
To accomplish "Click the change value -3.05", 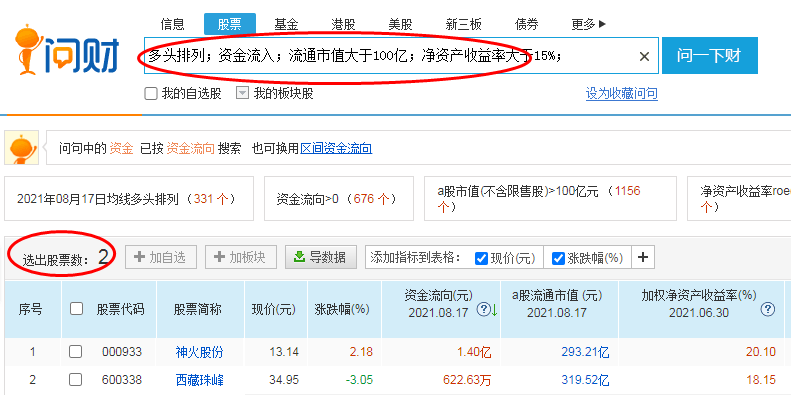I will (x=359, y=380).
